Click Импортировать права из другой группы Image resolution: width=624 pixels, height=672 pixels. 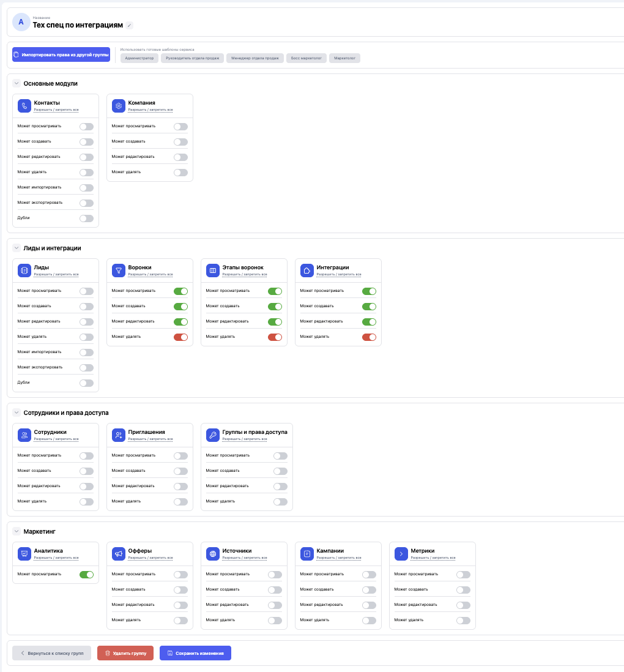61,54
